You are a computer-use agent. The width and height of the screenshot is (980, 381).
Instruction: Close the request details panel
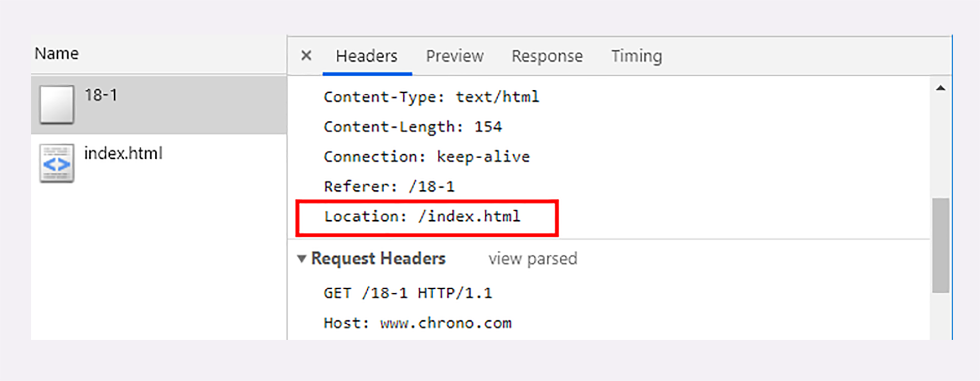[x=306, y=55]
